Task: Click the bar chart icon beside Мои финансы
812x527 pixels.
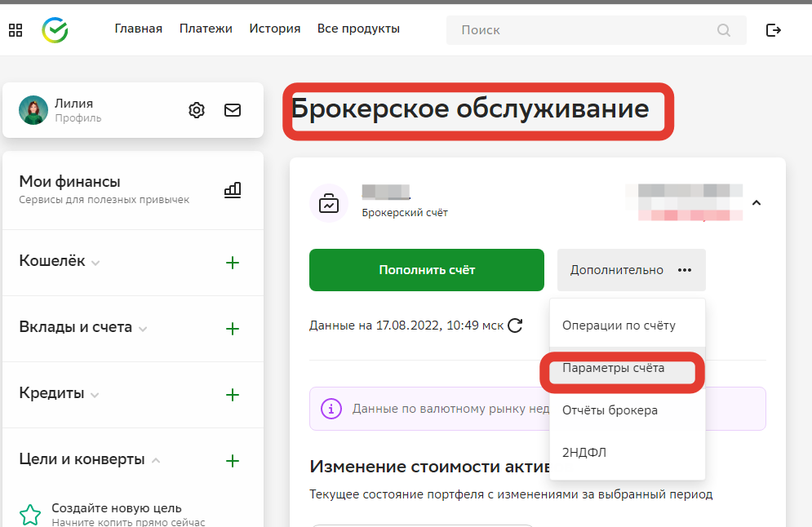Action: point(233,189)
